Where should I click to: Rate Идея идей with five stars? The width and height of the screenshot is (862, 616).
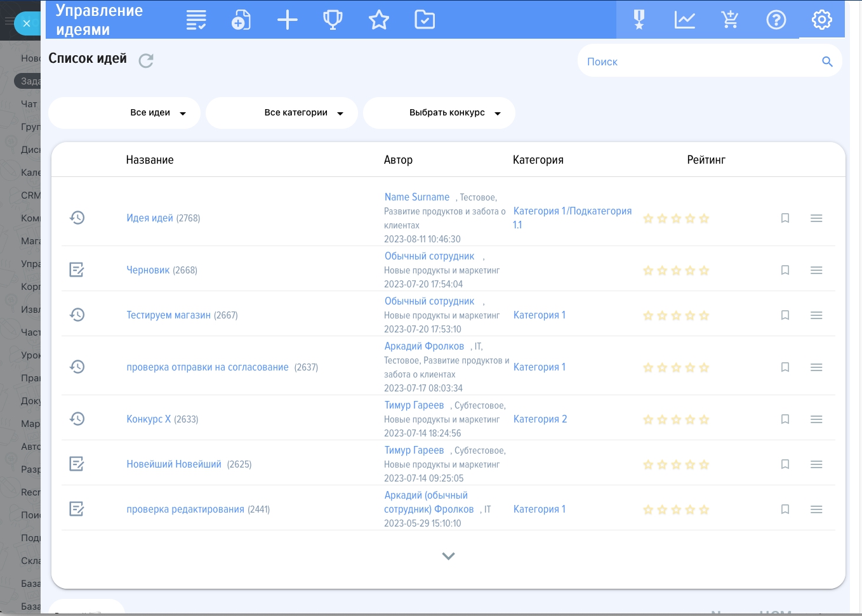[x=704, y=219]
